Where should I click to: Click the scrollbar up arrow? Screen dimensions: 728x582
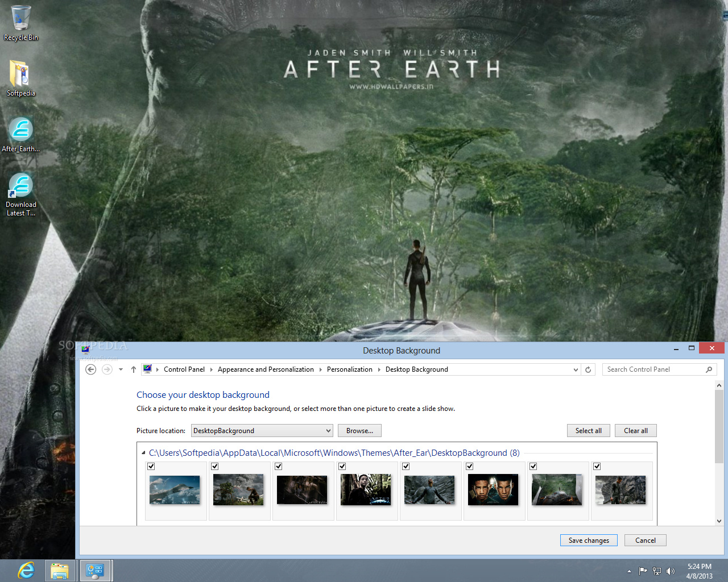click(x=719, y=385)
